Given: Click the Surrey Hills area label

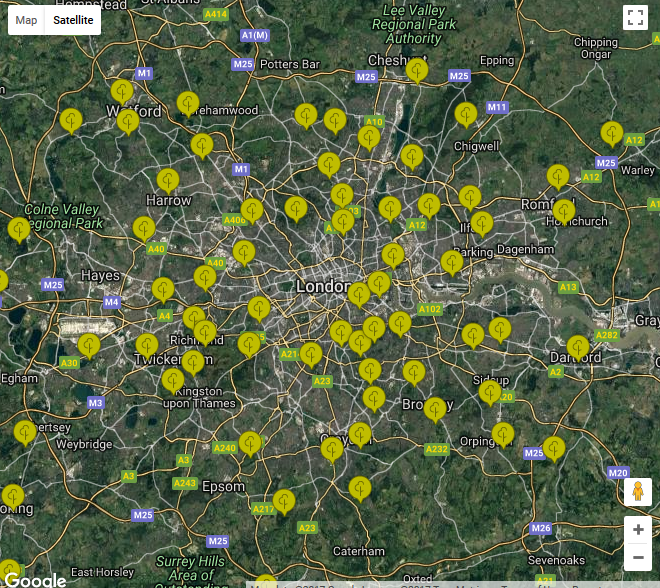Looking at the screenshot, I should (x=190, y=573).
